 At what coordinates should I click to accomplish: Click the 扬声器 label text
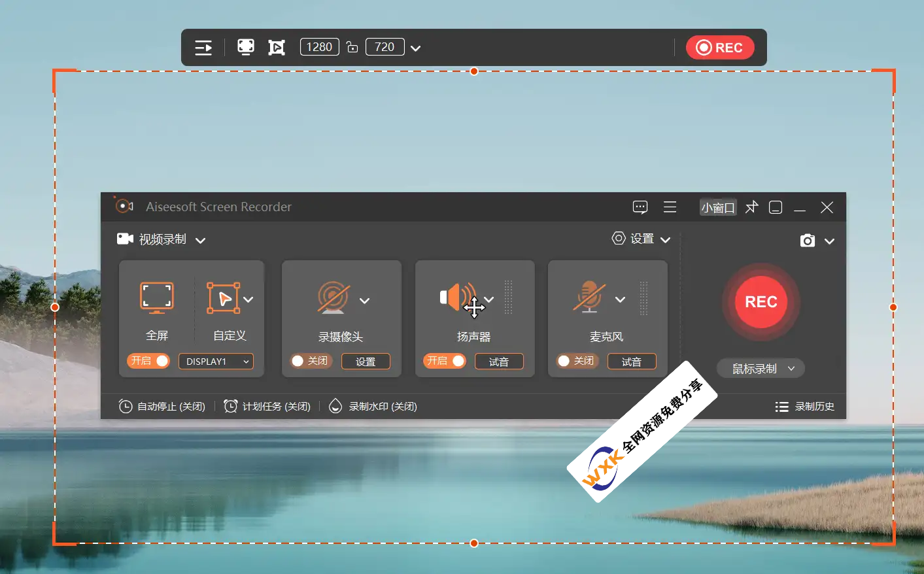(x=473, y=337)
